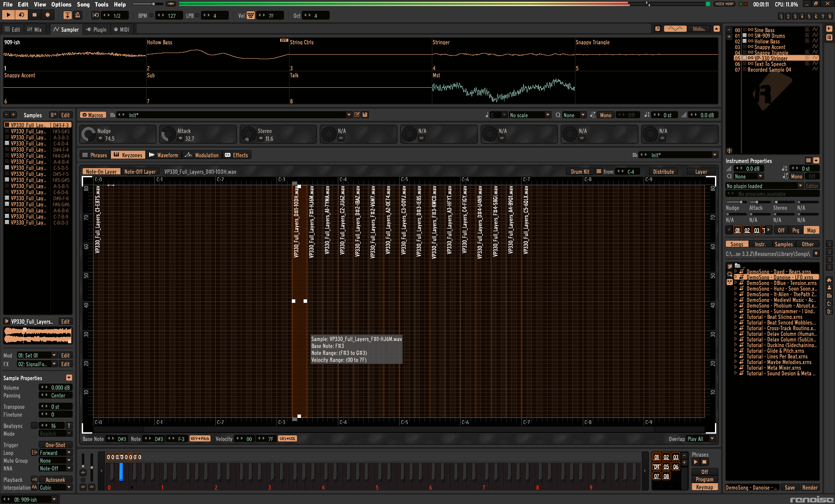
Task: Toggle the metronome icon
Action: point(77,15)
